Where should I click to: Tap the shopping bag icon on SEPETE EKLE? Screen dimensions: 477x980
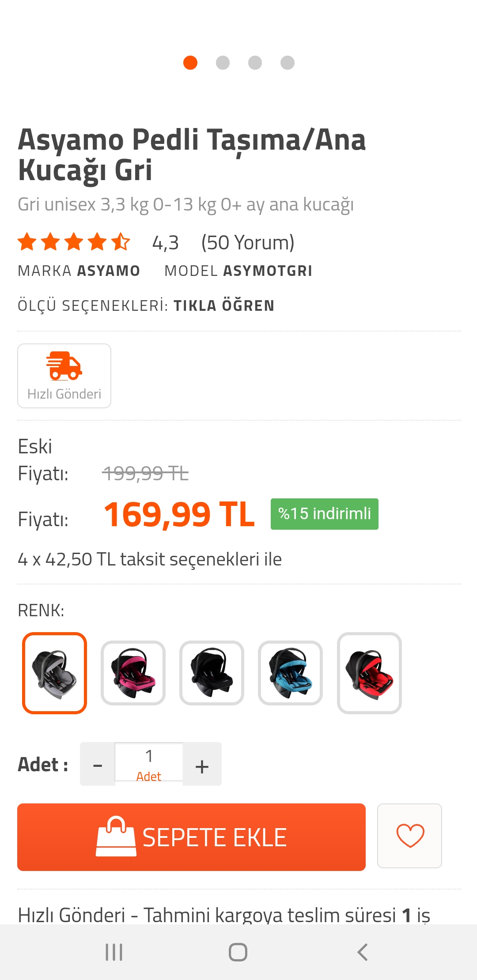(x=116, y=837)
